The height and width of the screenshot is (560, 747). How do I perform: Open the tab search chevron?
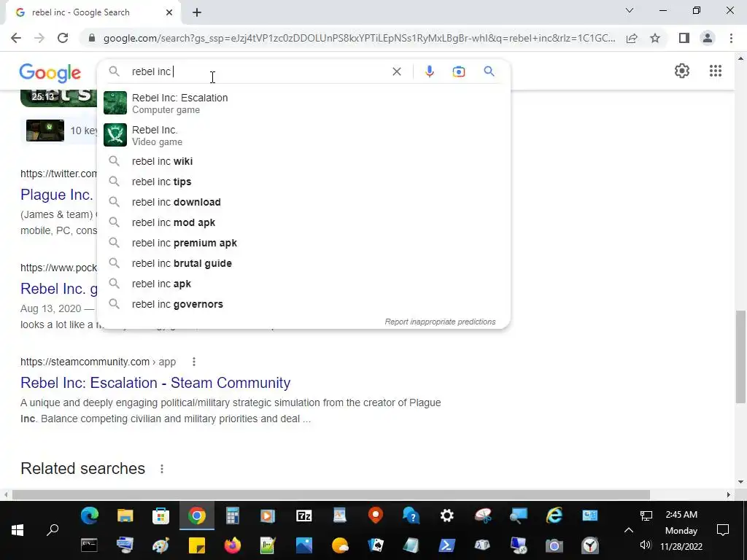click(x=630, y=10)
